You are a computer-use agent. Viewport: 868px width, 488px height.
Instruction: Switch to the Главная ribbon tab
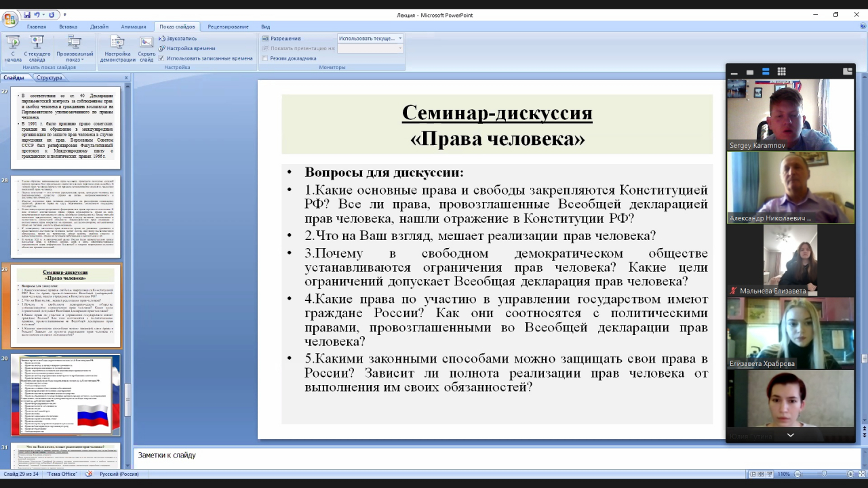point(37,26)
